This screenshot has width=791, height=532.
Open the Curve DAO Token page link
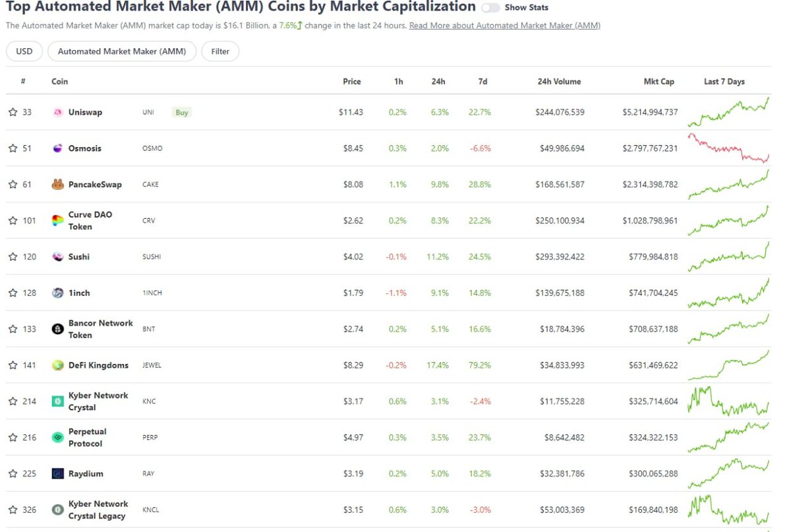click(90, 221)
